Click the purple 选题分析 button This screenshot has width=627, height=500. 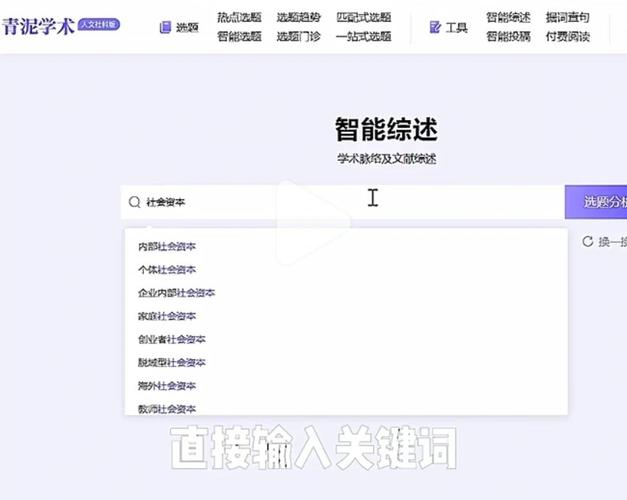596,202
